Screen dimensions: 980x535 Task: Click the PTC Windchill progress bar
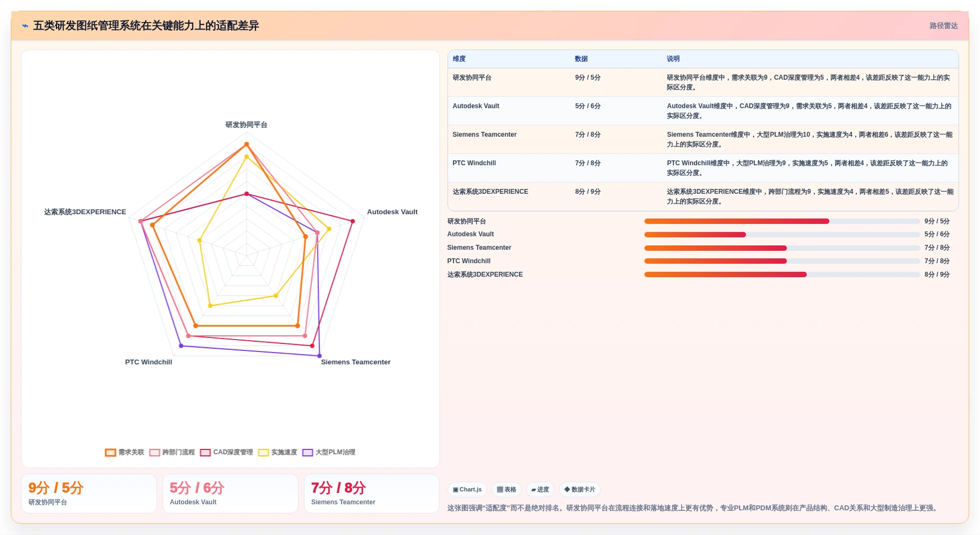782,261
